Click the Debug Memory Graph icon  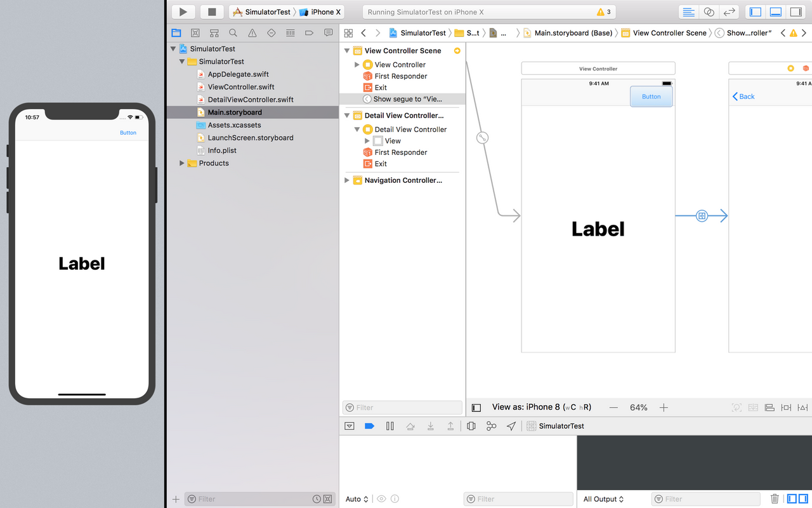pos(491,426)
